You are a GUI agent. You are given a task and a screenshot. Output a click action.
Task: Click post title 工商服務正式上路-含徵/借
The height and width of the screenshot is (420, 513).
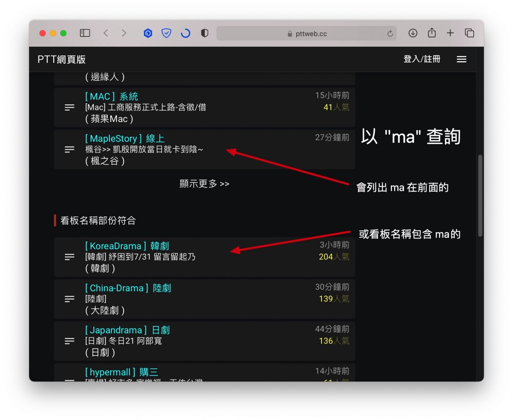click(157, 107)
